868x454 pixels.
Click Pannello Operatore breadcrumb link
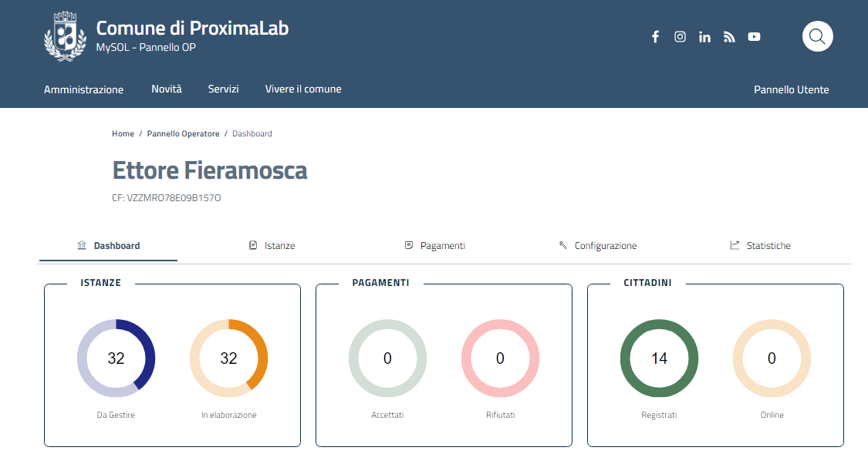(183, 134)
